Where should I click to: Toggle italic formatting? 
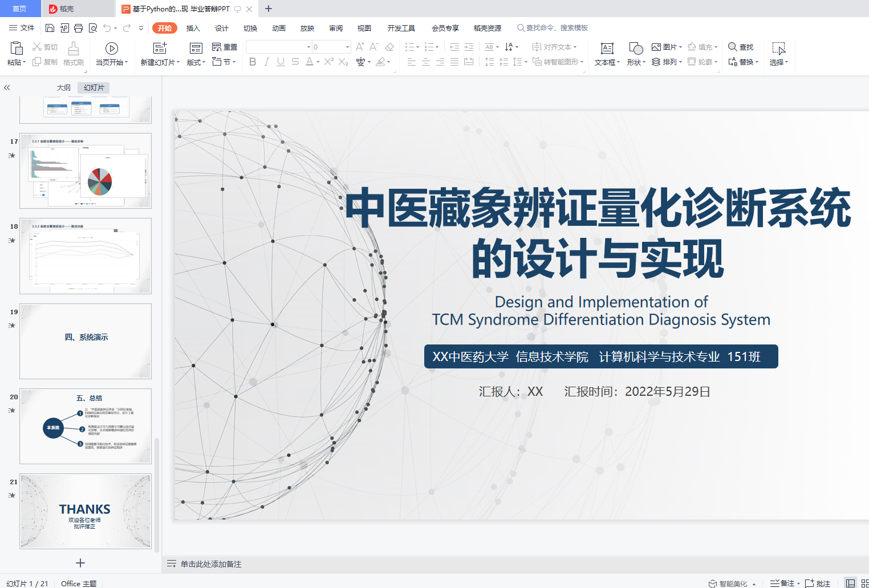coord(266,62)
